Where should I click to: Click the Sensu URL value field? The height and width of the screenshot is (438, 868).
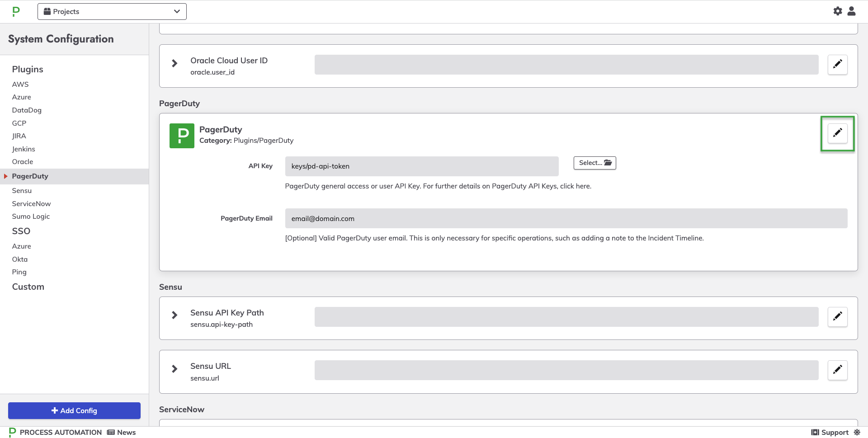566,370
